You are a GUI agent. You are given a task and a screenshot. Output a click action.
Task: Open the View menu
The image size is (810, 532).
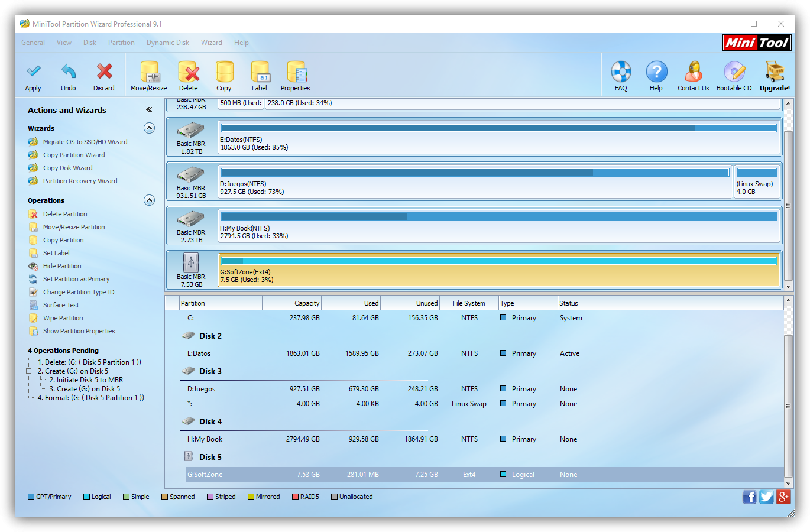(x=64, y=43)
